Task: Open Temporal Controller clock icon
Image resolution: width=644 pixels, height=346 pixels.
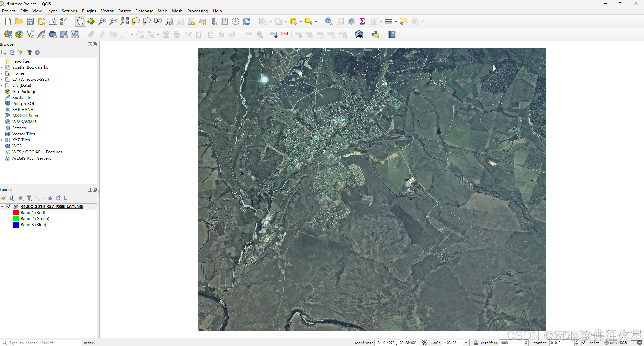Action: [x=236, y=22]
